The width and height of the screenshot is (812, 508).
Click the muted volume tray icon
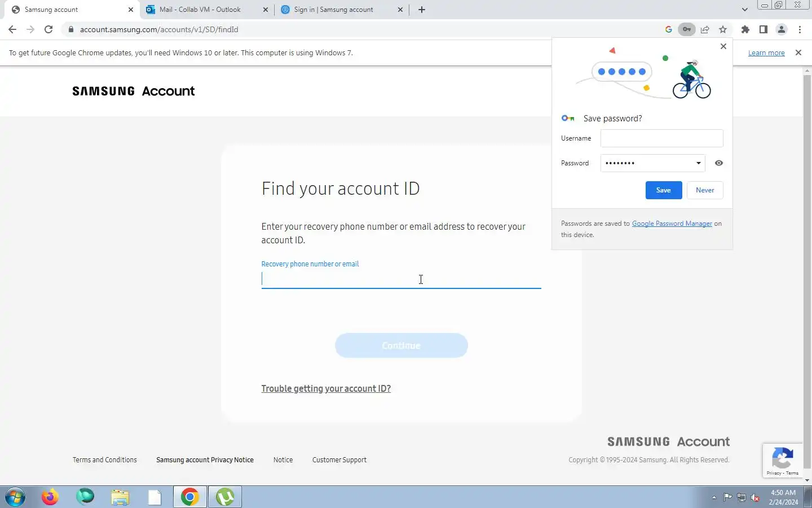(755, 497)
